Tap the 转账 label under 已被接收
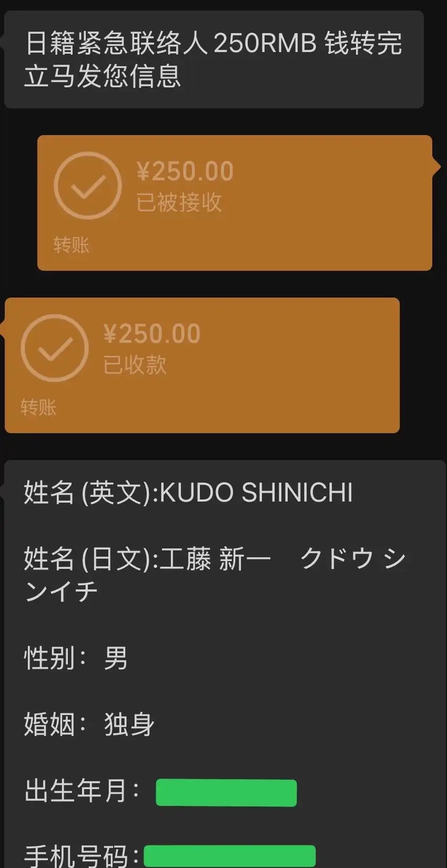Image resolution: width=447 pixels, height=868 pixels. [x=71, y=245]
